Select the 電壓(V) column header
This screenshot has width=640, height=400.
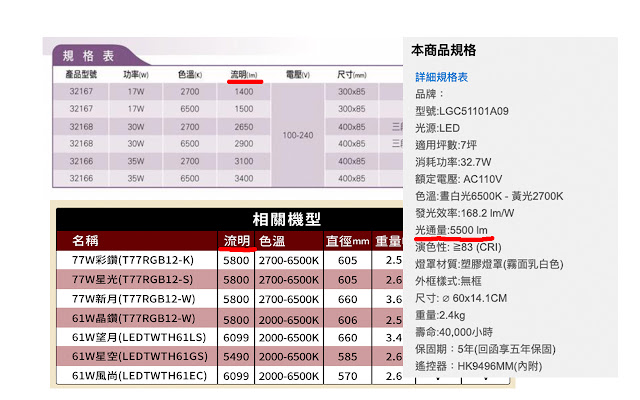pyautogui.click(x=298, y=74)
